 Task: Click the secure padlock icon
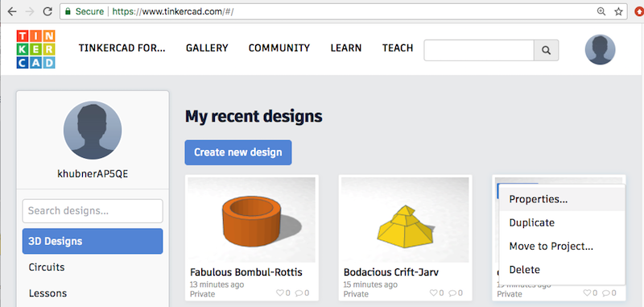pos(68,11)
